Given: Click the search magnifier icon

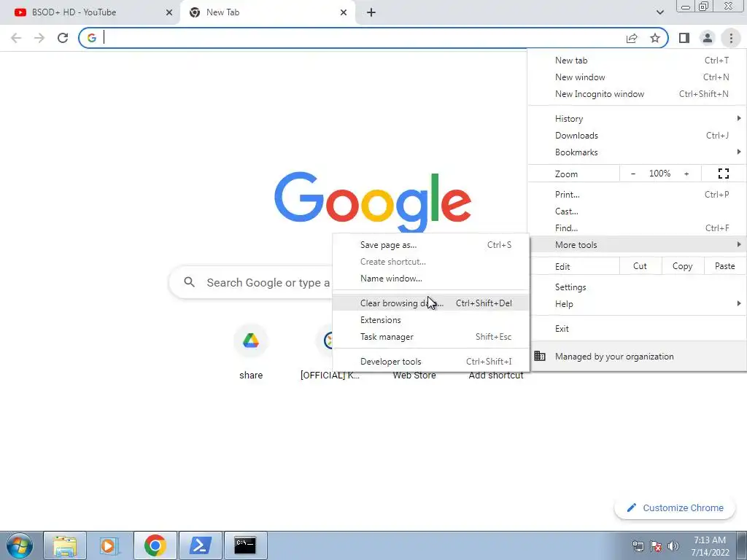Looking at the screenshot, I should pos(189,282).
